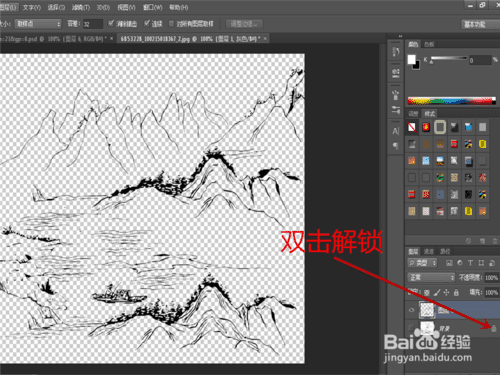Apply the yellow outlined style in the second row

pos(482,144)
